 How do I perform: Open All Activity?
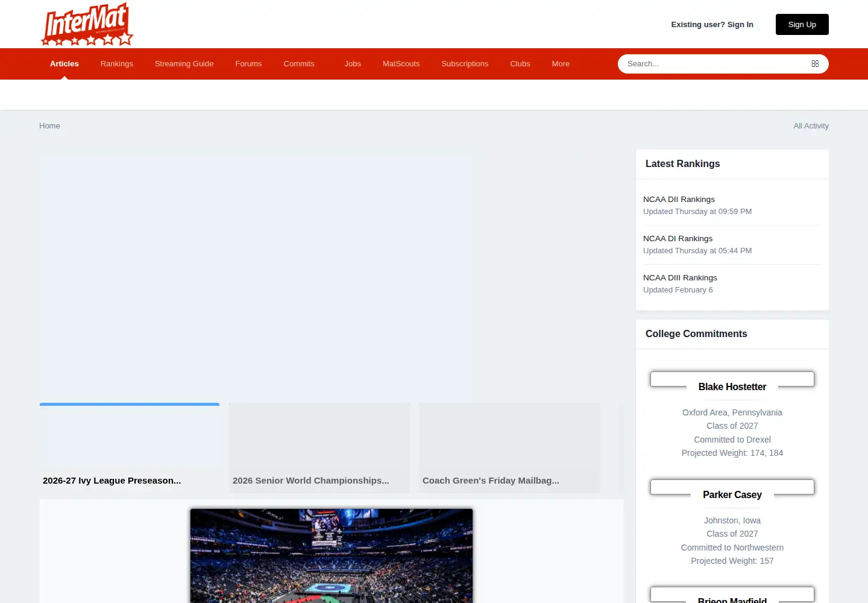pos(811,126)
